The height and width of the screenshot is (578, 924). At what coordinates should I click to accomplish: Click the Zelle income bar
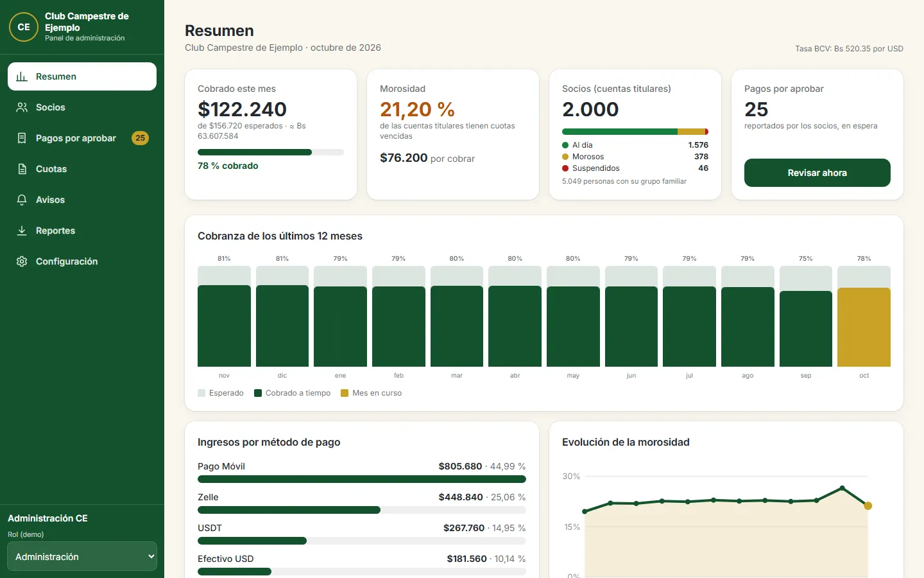tap(362, 510)
